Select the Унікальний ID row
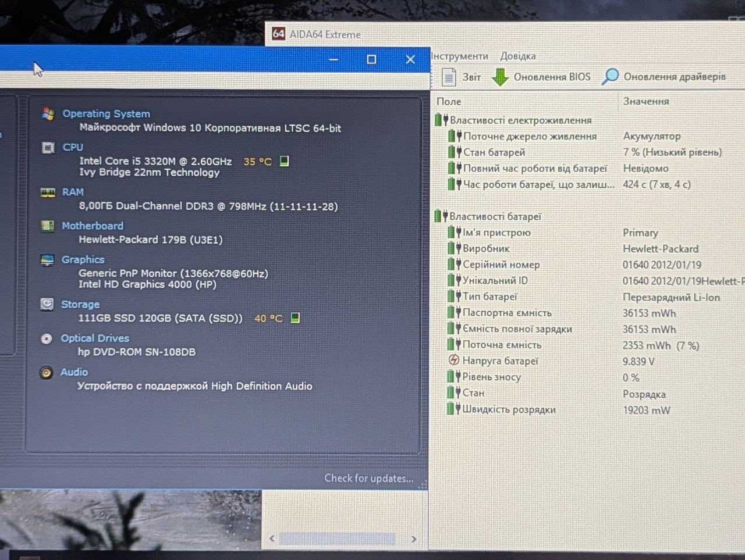The height and width of the screenshot is (560, 745). tap(588, 281)
